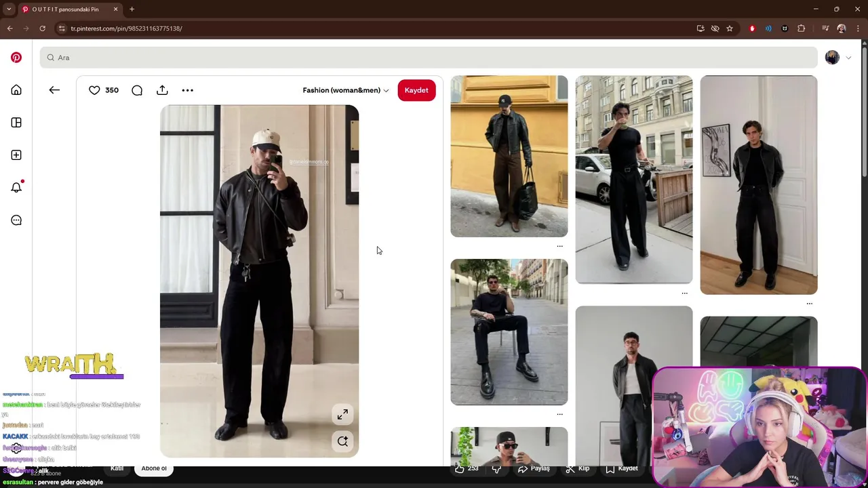This screenshot has width=868, height=488.
Task: Open Pinterest profile avatar
Action: click(x=832, y=58)
